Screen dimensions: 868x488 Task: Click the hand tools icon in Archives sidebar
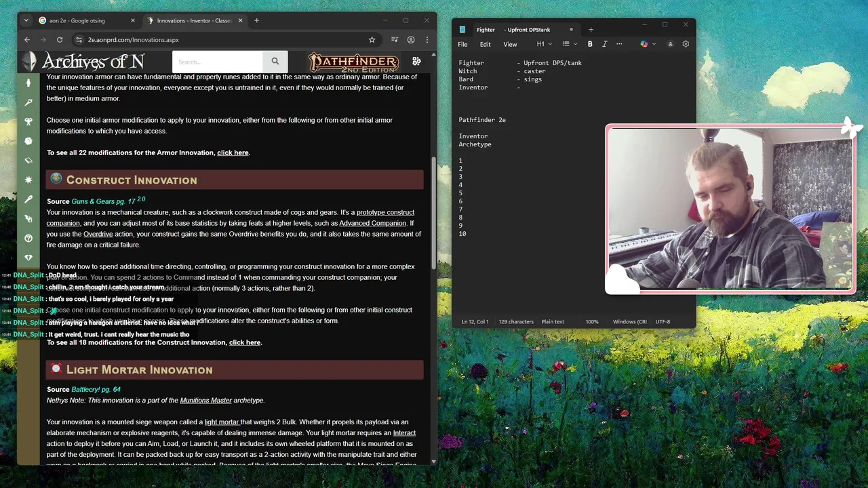[x=28, y=219]
